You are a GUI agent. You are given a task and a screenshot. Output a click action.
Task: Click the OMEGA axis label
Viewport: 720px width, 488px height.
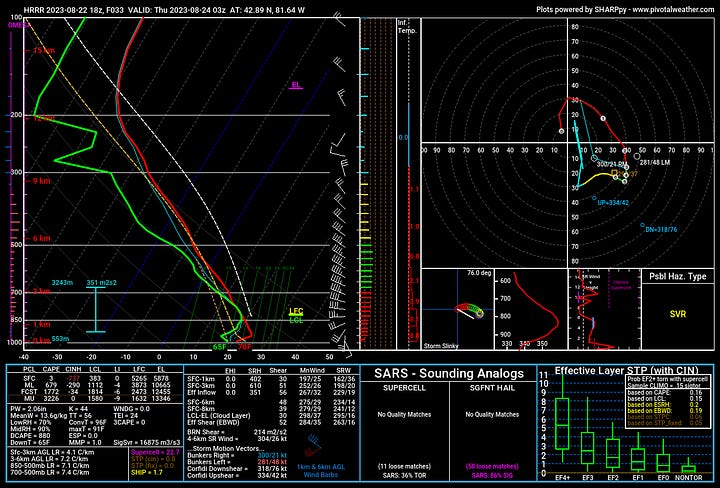(x=18, y=25)
